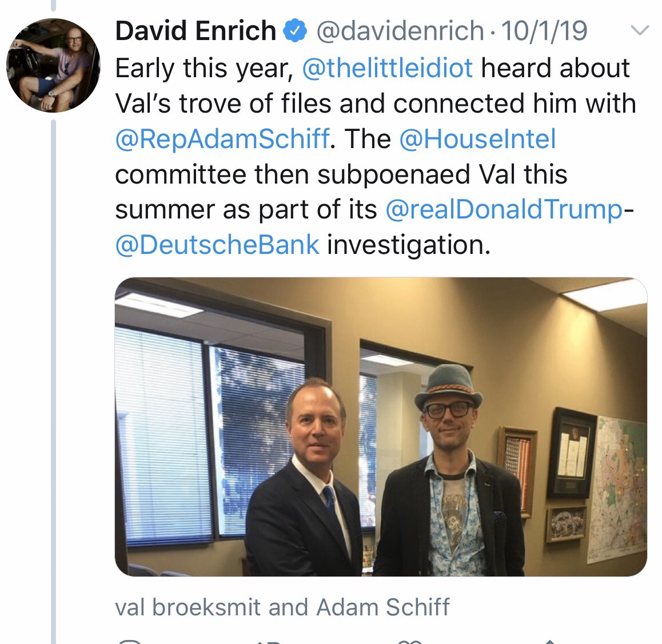Like the tweet with the heart icon
Screen dimensions: 662x644
point(409,641)
